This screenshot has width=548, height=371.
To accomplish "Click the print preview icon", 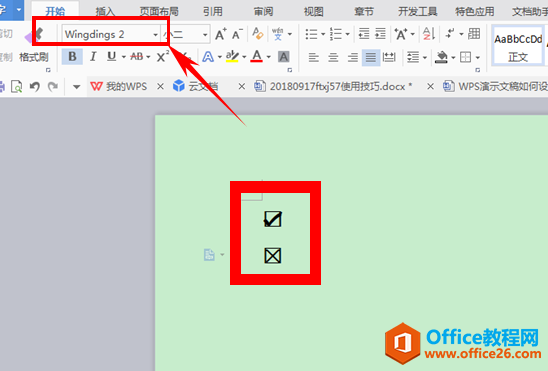I will (16, 86).
